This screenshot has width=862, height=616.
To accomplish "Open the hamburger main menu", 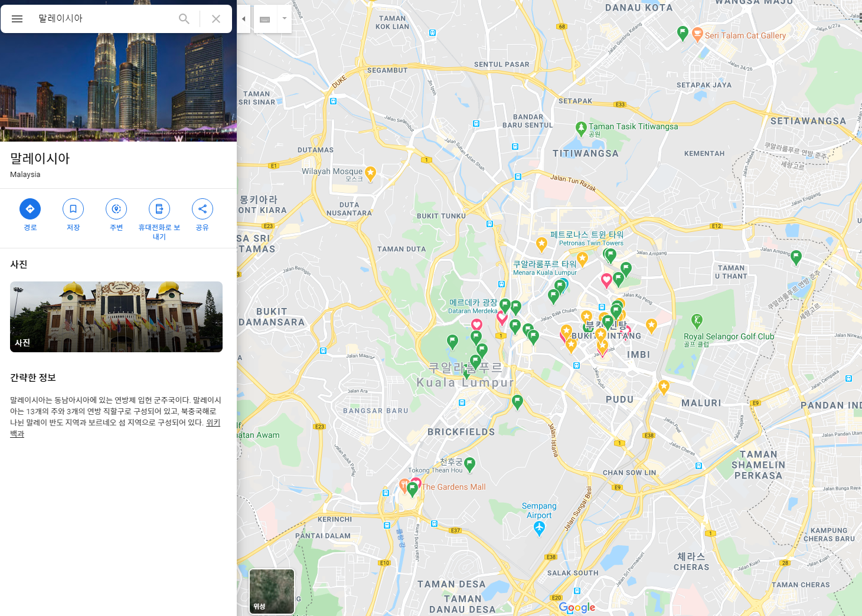I will pyautogui.click(x=17, y=19).
